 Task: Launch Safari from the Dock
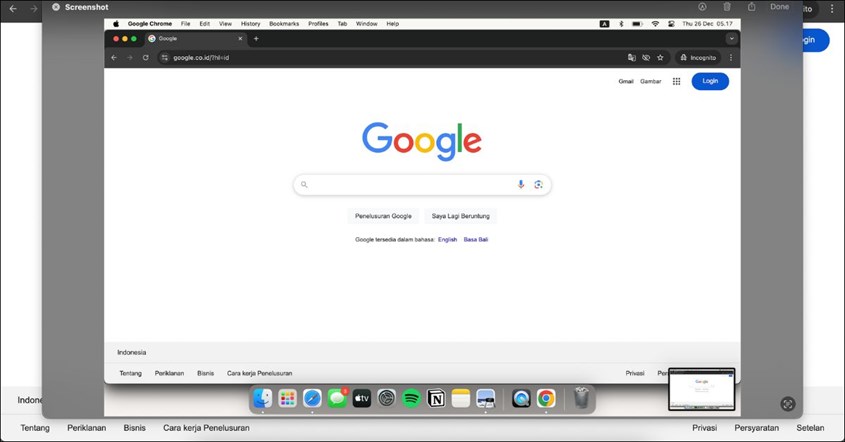[312, 398]
